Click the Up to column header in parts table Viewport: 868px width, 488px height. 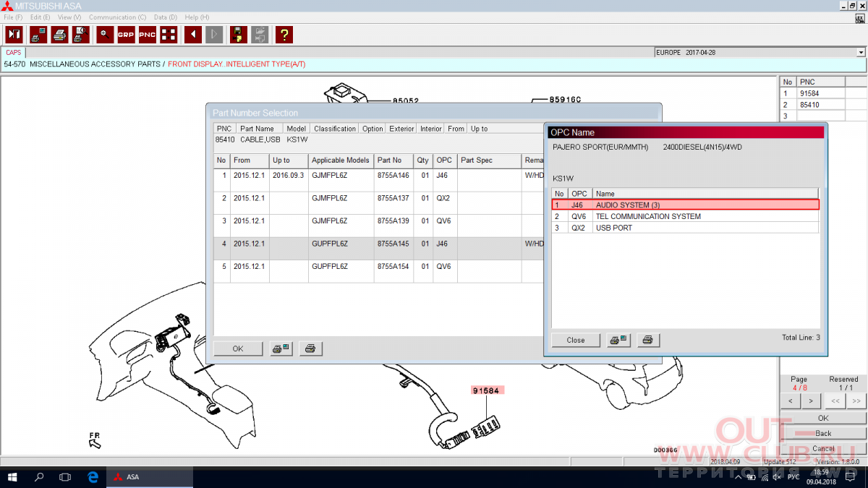coord(289,160)
